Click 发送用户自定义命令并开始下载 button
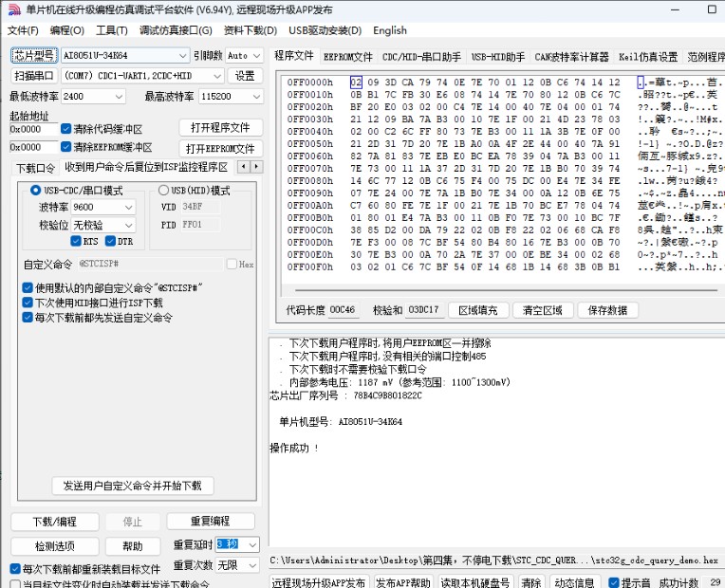Viewport: 725px width, 588px height. [x=132, y=486]
